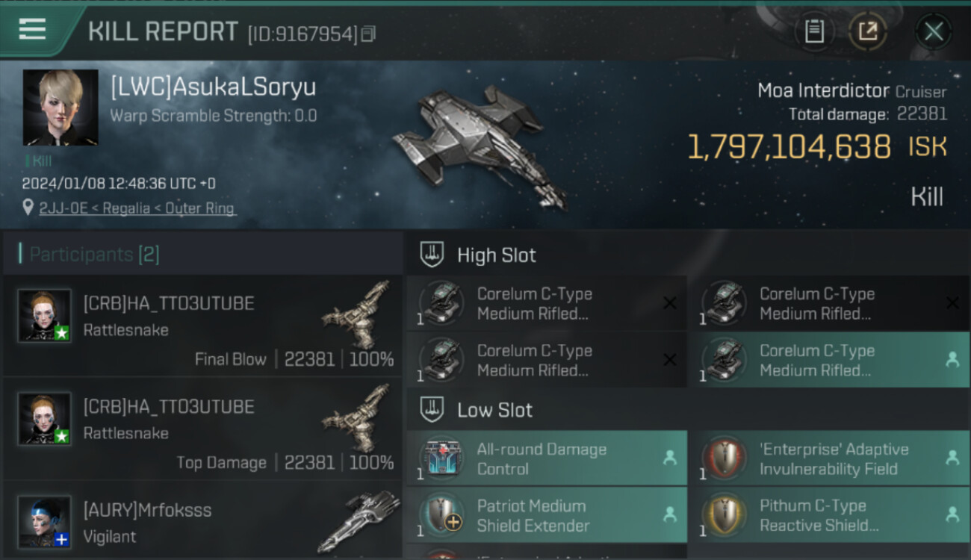Select Pithum C-Type Reactive Shield module
Viewport: 971px width, 560px height.
(x=829, y=515)
